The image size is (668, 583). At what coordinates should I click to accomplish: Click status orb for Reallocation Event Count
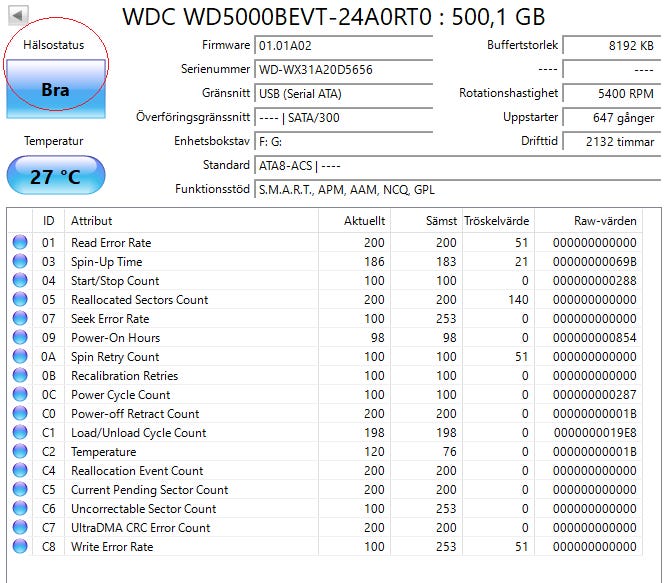tap(20, 470)
